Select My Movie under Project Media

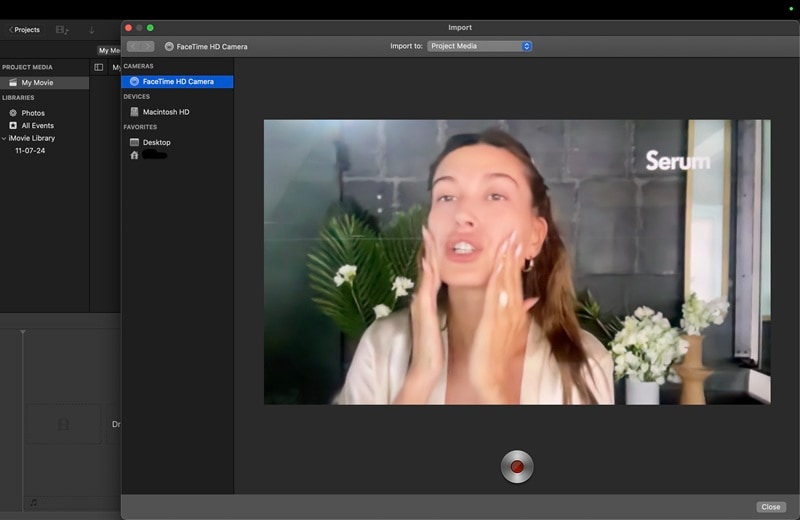(x=44, y=83)
